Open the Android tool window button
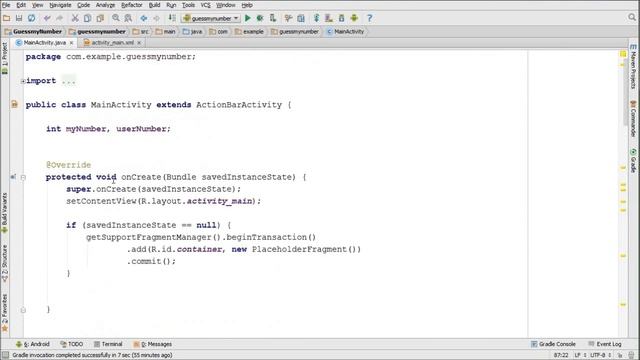The width and height of the screenshot is (640, 360). tap(33, 344)
